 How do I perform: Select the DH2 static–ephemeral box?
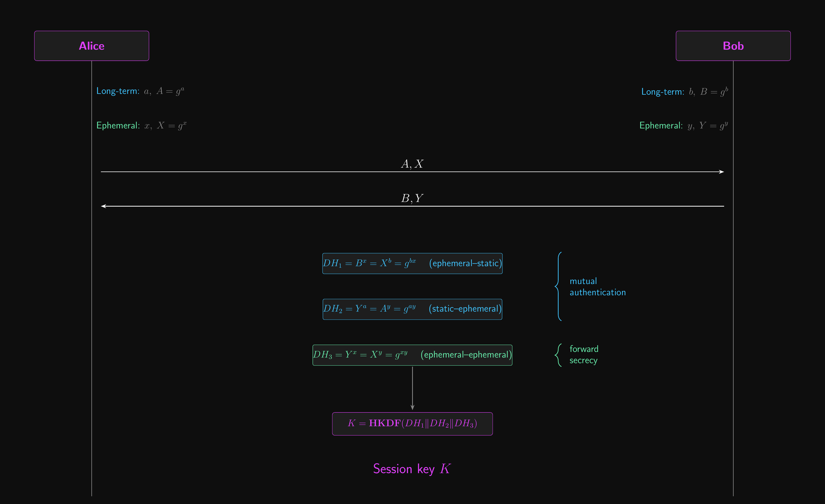[412, 309]
